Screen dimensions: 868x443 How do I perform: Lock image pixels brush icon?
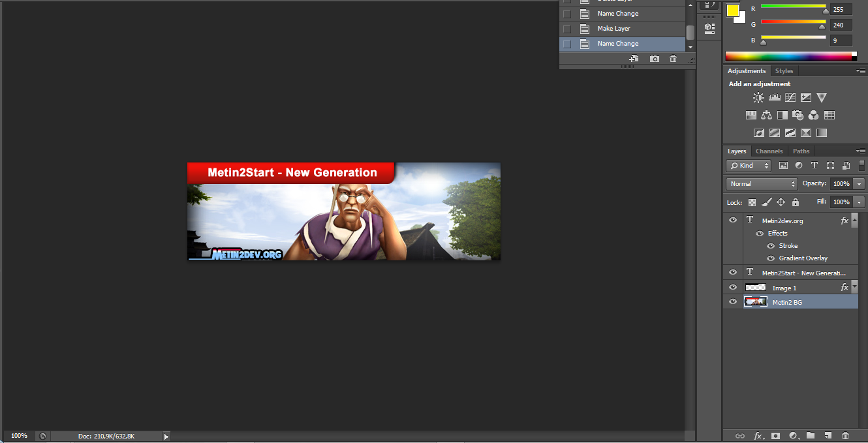767,202
